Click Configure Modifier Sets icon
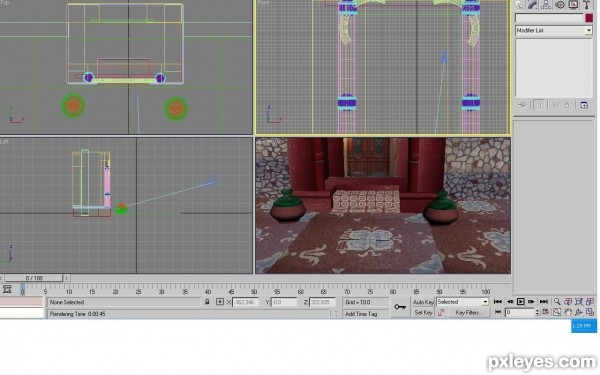 pyautogui.click(x=584, y=105)
